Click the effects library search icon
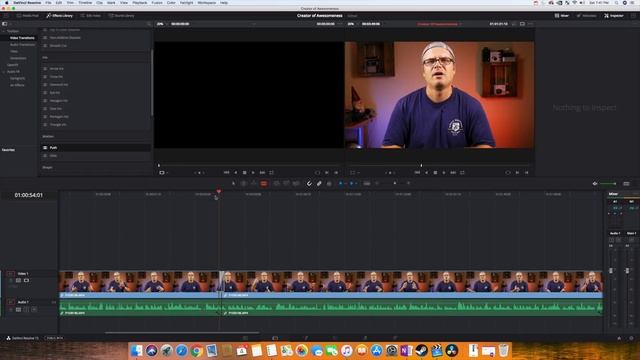Image resolution: width=640 pixels, height=360 pixels. click(149, 24)
